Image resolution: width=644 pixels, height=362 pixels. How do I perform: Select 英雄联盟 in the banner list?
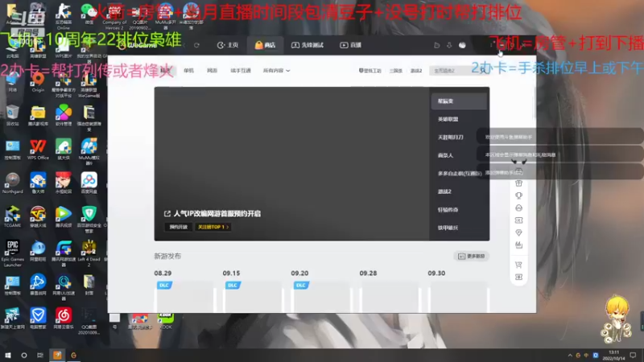tap(448, 119)
